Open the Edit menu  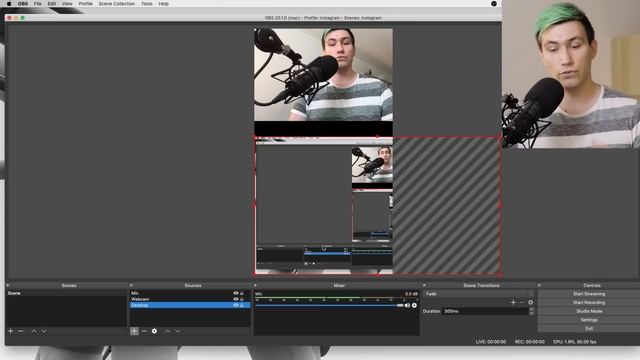tap(52, 4)
